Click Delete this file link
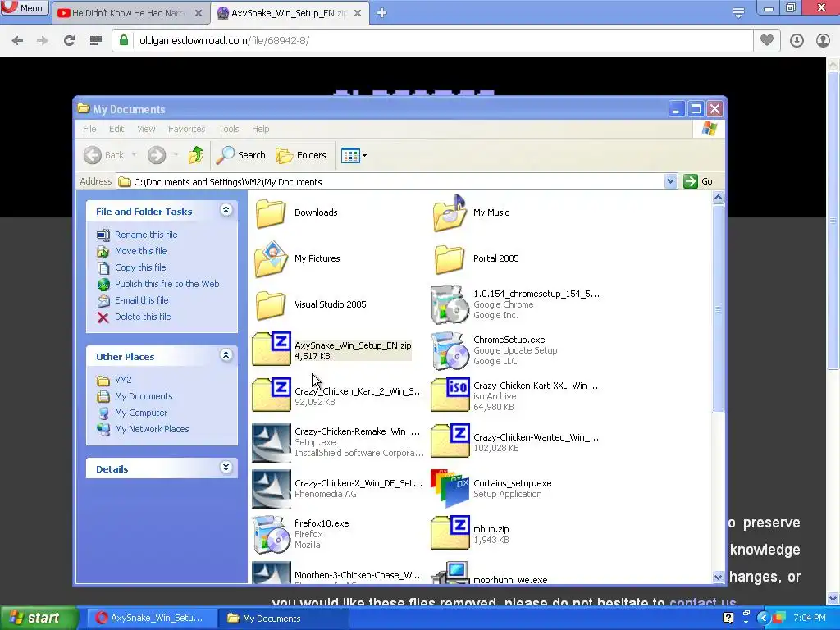This screenshot has height=630, width=840. [143, 317]
